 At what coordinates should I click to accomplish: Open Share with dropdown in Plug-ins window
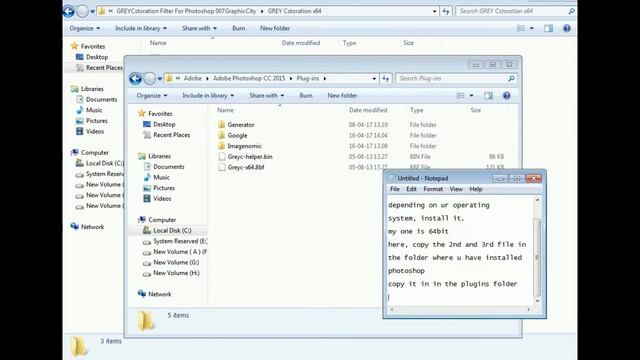(x=267, y=96)
